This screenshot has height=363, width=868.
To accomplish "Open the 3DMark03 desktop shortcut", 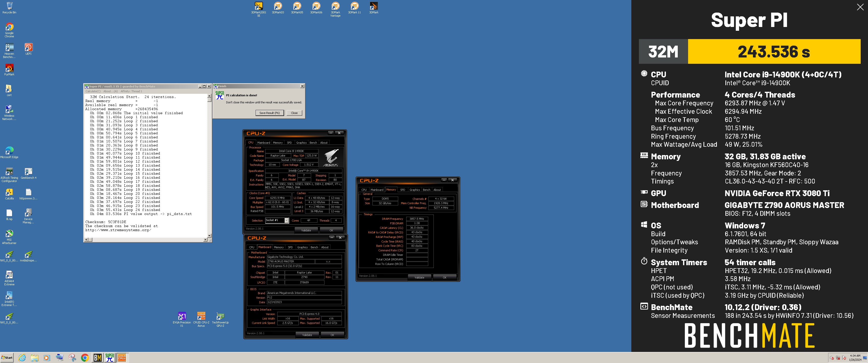I will pos(278,8).
